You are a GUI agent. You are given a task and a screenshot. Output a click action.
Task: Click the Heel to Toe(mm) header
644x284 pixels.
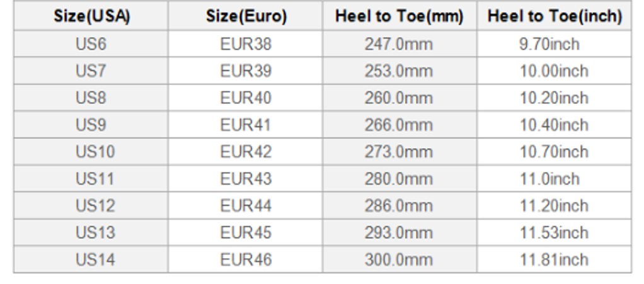tap(399, 16)
